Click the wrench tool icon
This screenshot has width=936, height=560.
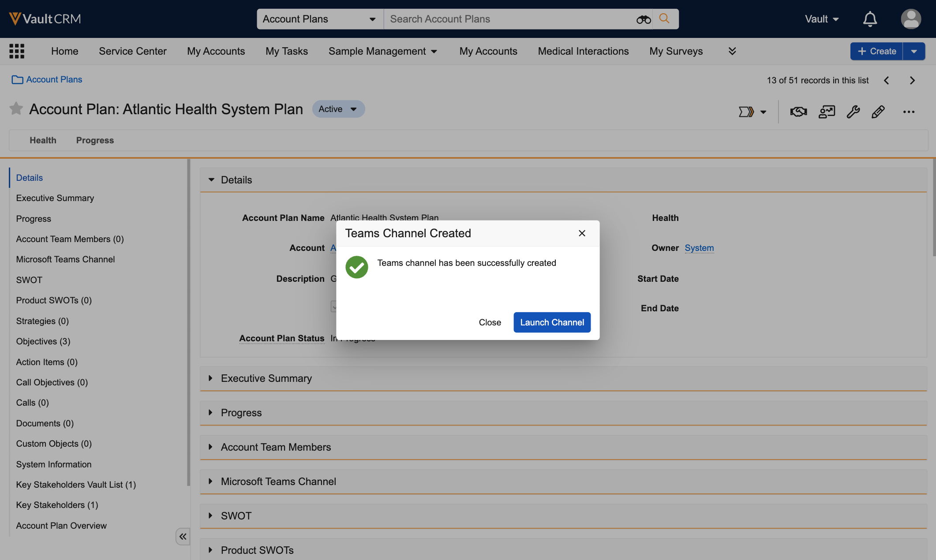click(853, 112)
